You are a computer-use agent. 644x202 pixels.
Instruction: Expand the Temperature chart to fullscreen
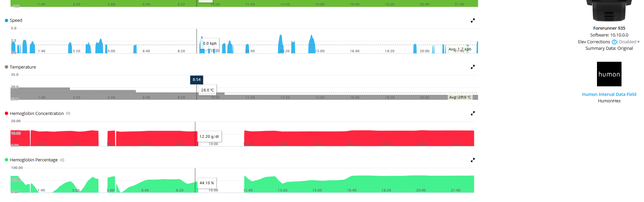(473, 67)
